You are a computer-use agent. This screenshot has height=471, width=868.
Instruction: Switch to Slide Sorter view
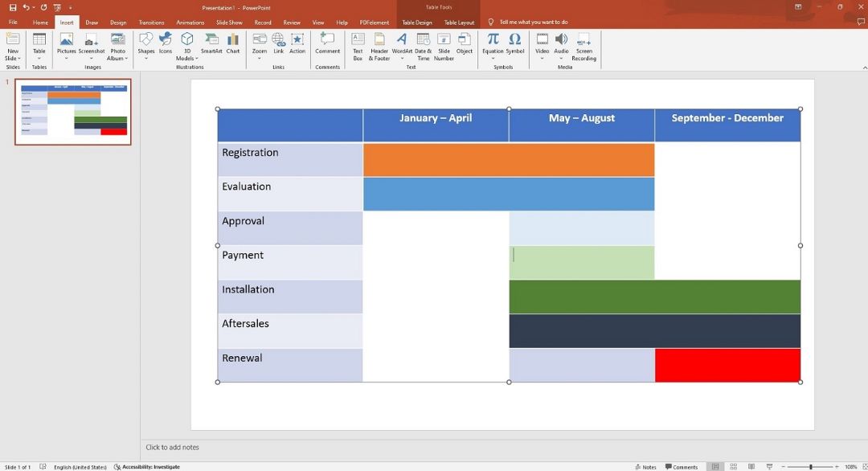coord(734,467)
